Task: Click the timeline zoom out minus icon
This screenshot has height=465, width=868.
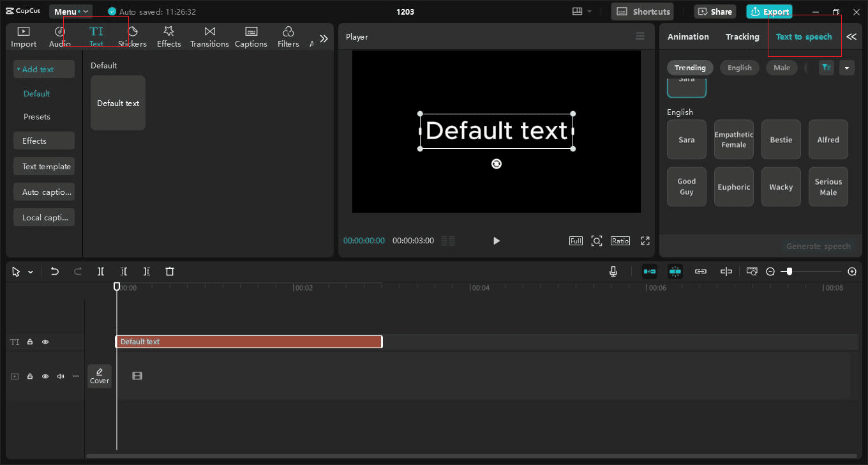Action: (x=770, y=271)
